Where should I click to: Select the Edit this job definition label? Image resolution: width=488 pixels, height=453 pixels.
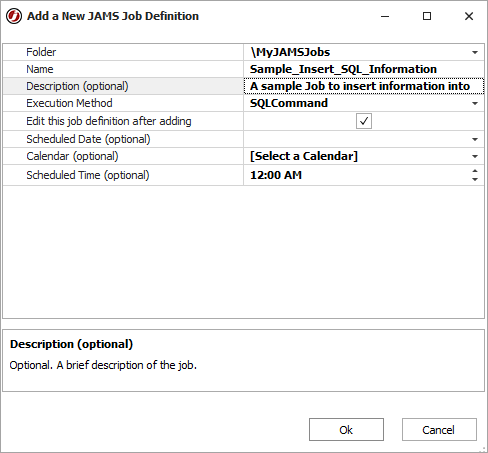pyautogui.click(x=109, y=121)
